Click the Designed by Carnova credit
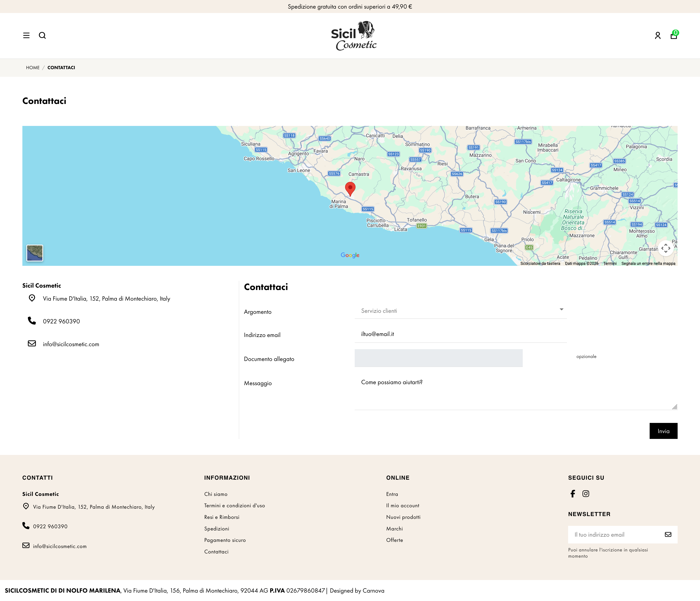Screen dimensions: 700x601 point(357,591)
